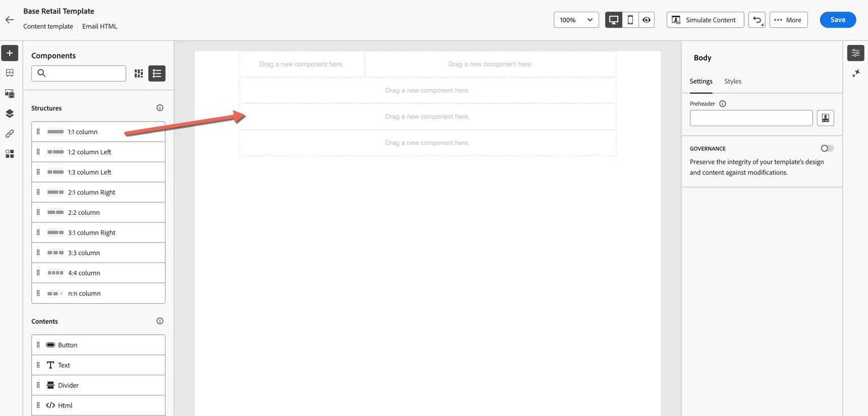Open the More options menu

click(x=789, y=20)
